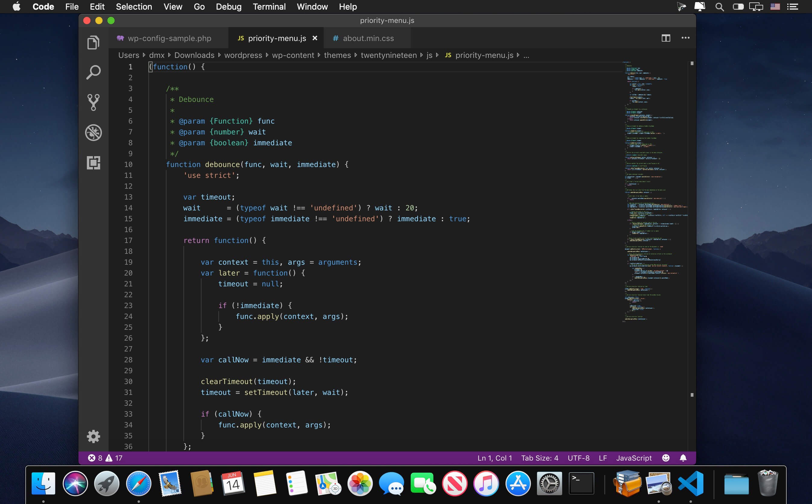Click the Tab Size: 4 indentation setting

540,458
